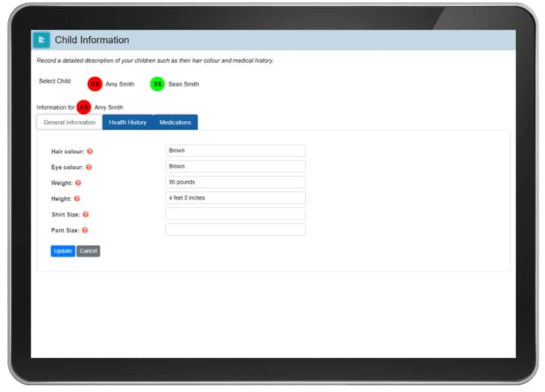
Task: Click the Eye colour input field
Action: tap(235, 166)
